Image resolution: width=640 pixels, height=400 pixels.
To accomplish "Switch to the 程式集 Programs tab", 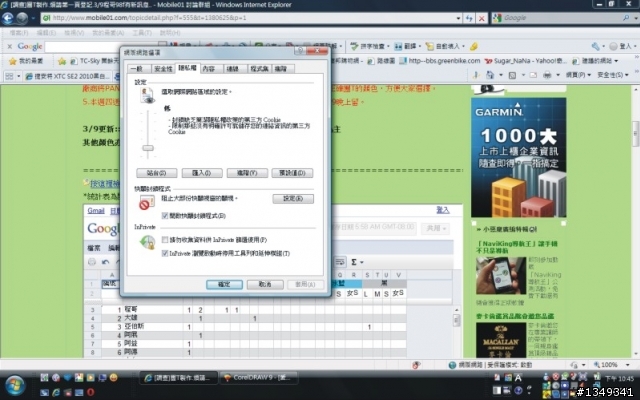I will coord(259,69).
